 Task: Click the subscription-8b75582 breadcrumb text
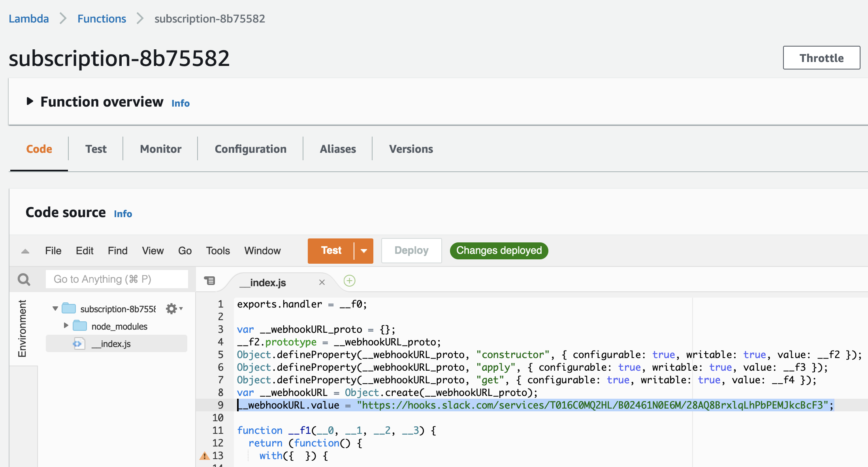point(210,19)
